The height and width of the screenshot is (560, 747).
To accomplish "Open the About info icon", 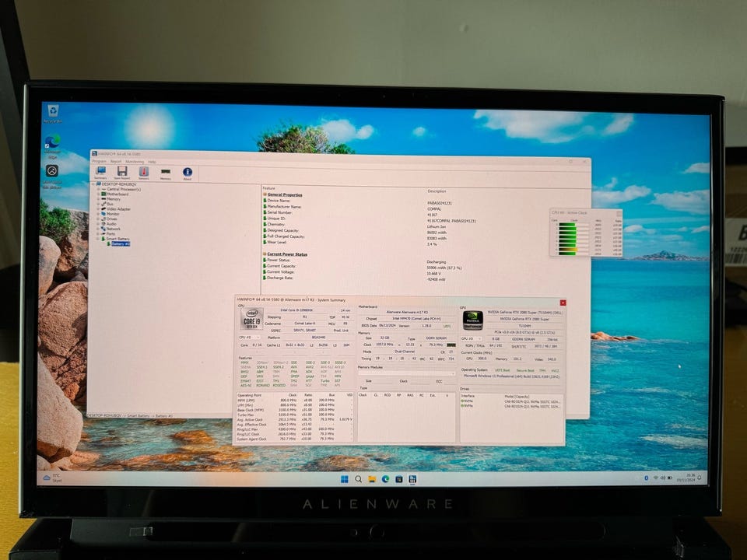I will (188, 173).
